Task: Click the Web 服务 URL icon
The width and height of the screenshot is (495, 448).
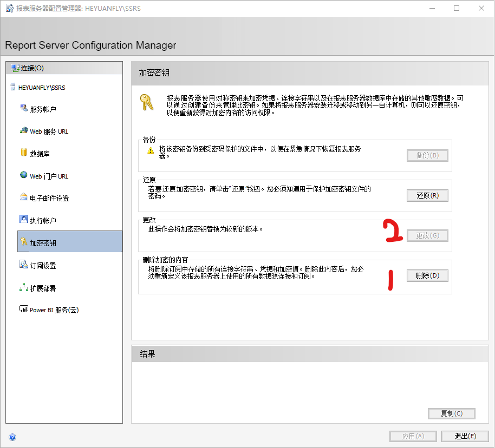Action: click(x=24, y=130)
